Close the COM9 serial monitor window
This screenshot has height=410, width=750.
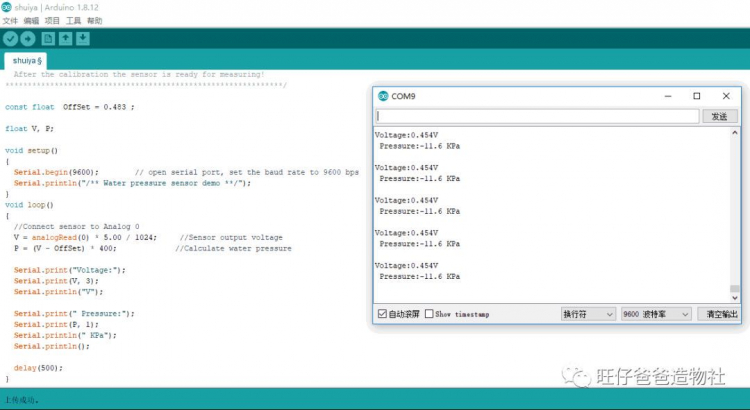pos(726,96)
